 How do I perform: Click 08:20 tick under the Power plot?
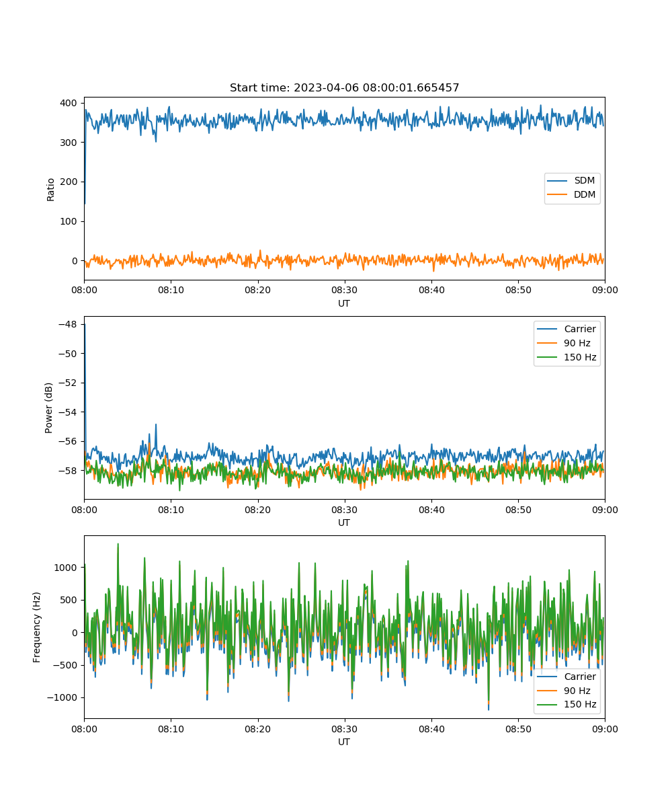click(x=257, y=509)
